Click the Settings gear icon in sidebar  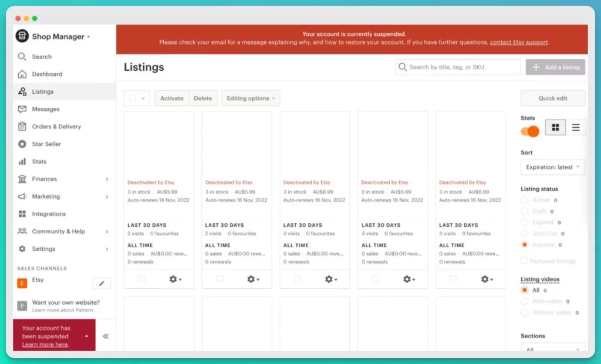(22, 249)
